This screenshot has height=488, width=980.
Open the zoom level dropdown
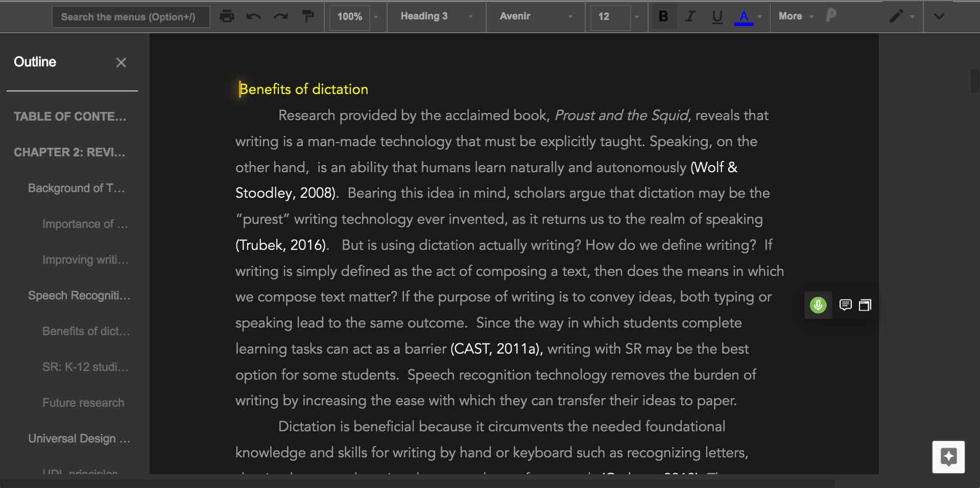(x=355, y=16)
